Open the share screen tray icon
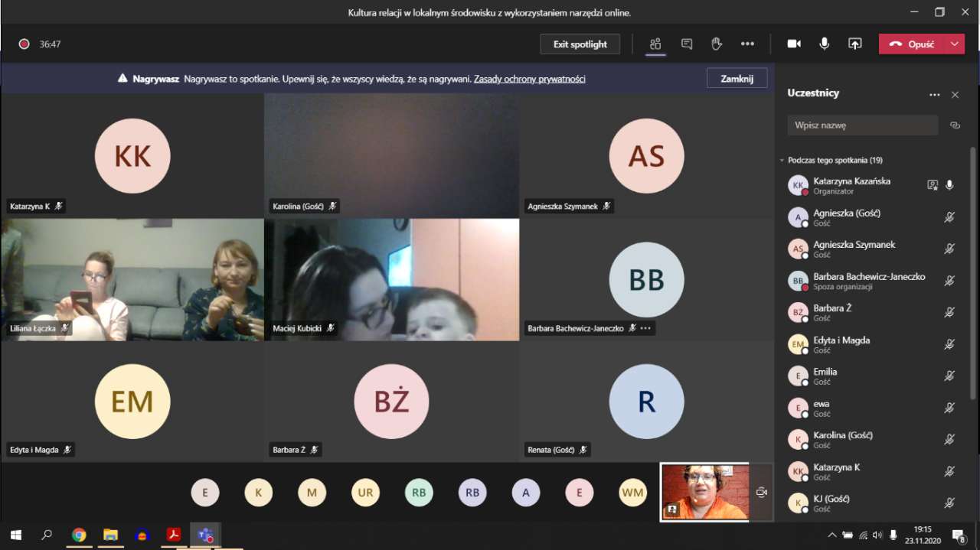980x550 pixels. pyautogui.click(x=855, y=44)
